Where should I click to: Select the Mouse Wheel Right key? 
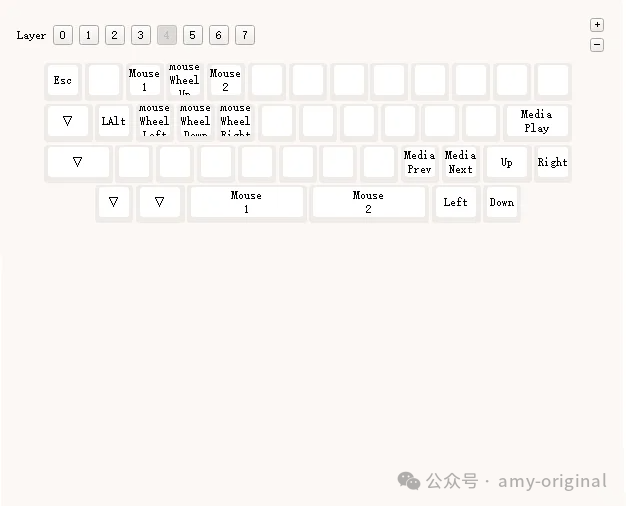[236, 122]
